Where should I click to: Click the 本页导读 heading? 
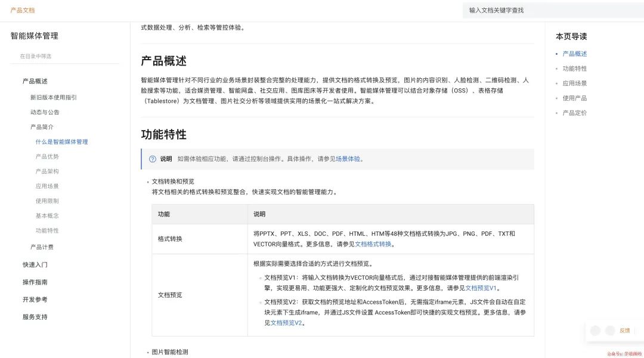tap(571, 36)
